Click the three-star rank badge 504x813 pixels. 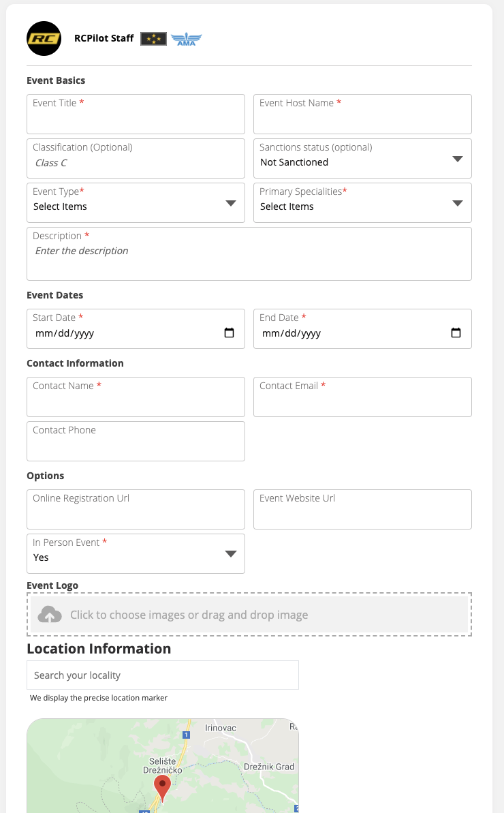153,39
